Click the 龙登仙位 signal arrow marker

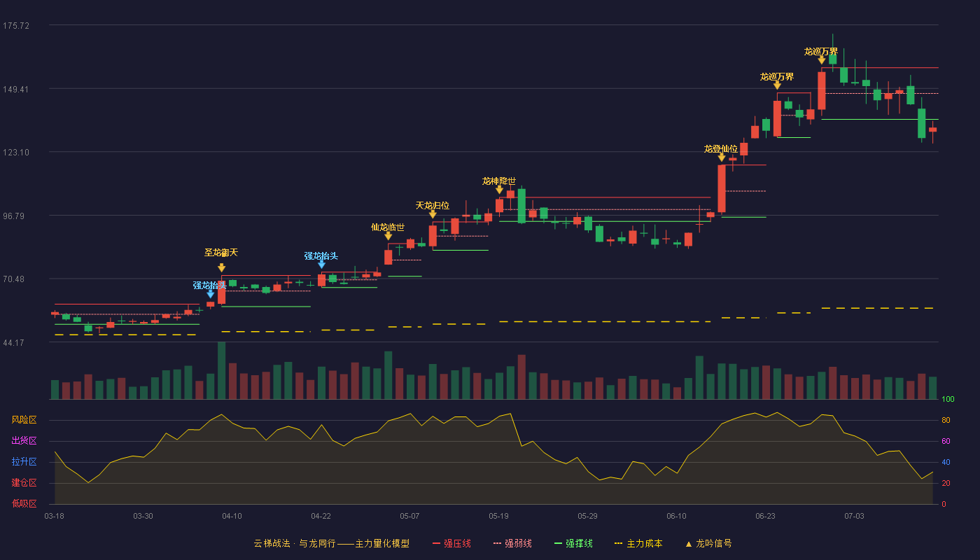(x=721, y=157)
